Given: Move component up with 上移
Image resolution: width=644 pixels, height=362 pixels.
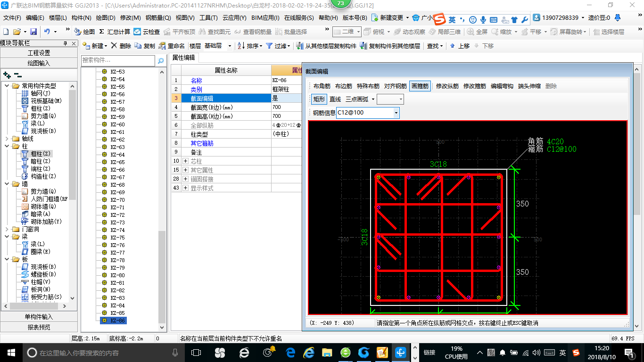Looking at the screenshot, I should [460, 46].
